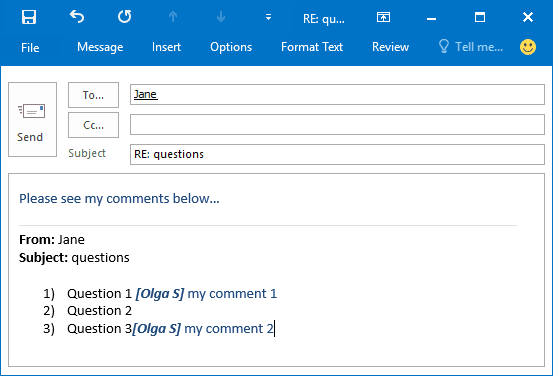
Task: Click the Tell me search box
Action: point(471,47)
